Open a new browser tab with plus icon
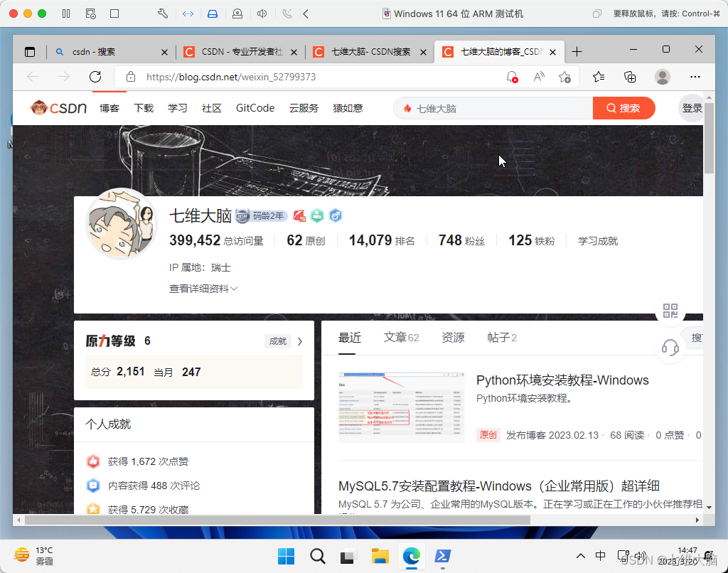 coord(577,52)
